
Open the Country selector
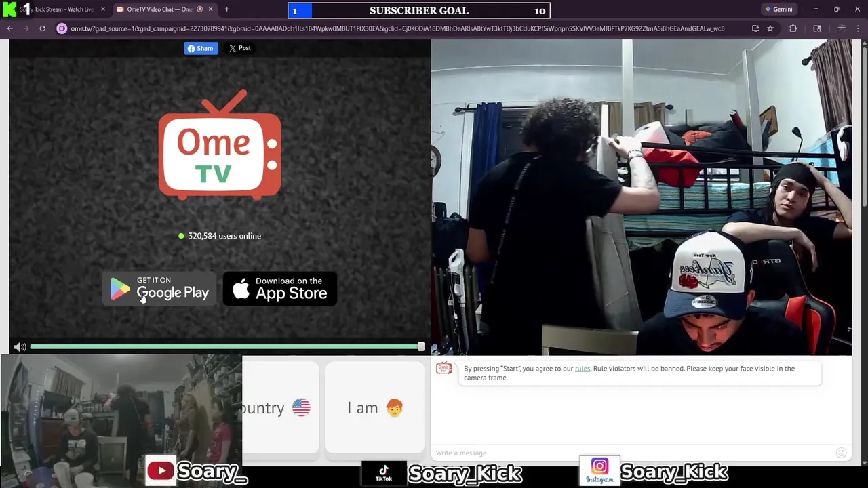(280, 407)
